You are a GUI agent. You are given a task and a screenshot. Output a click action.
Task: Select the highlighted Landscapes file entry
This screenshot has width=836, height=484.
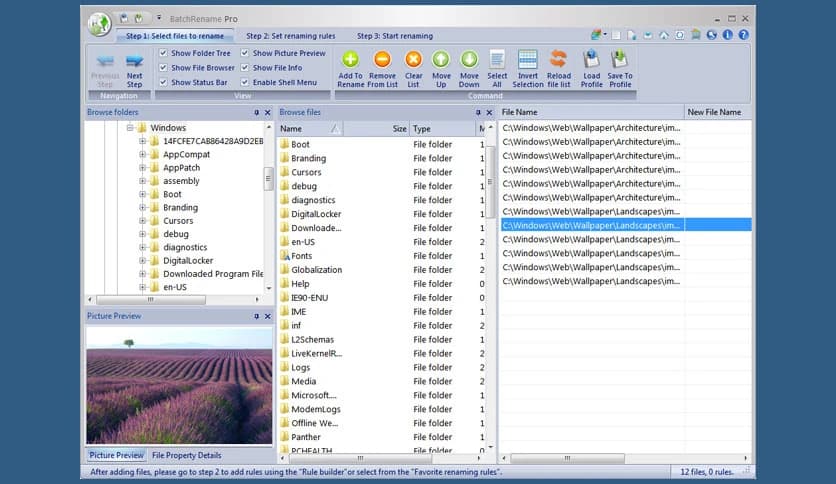625,225
